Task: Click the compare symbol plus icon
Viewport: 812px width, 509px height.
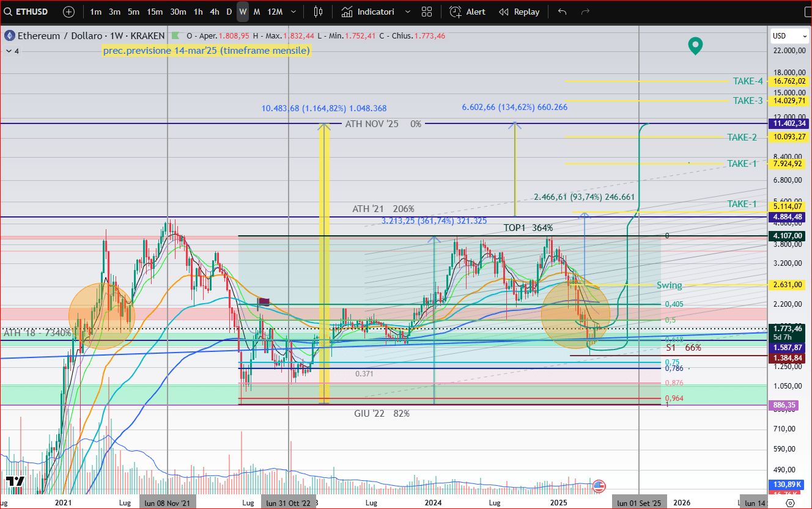Action: (x=68, y=11)
